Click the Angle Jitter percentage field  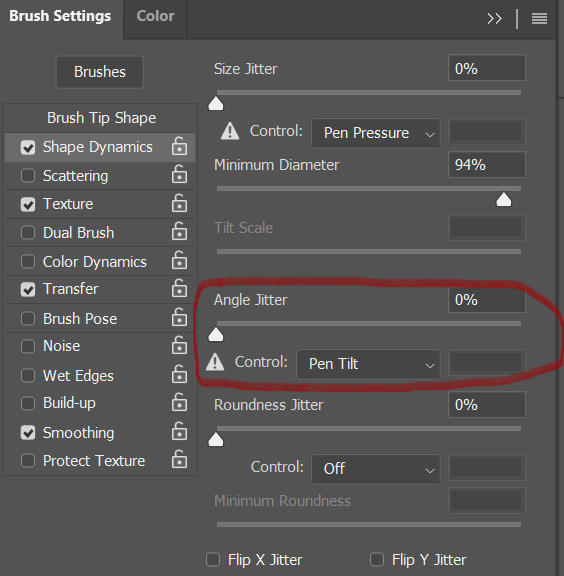pos(487,300)
